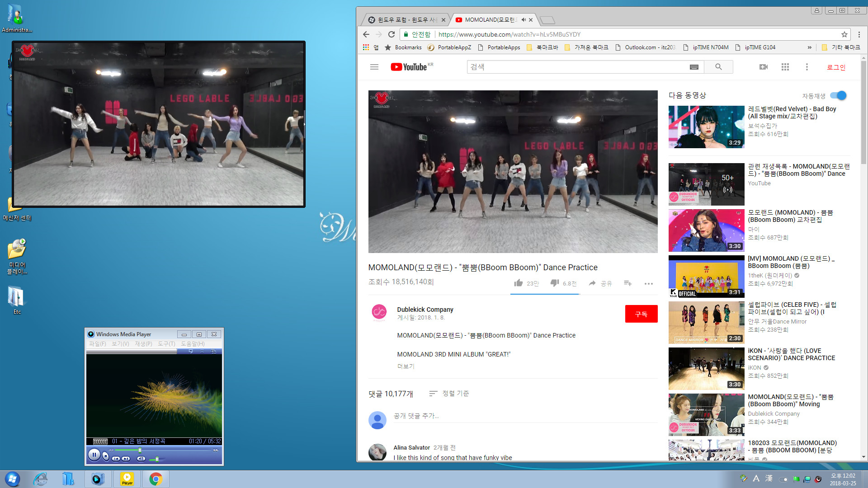Dislike the video with thumbs down
The height and width of the screenshot is (488, 868).
tap(554, 283)
